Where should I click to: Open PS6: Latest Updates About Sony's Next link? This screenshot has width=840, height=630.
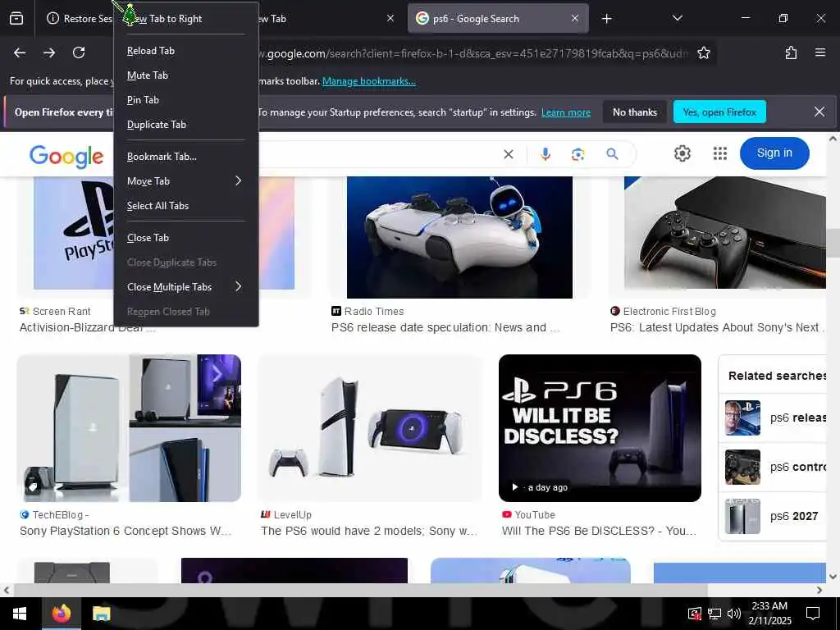tap(717, 327)
